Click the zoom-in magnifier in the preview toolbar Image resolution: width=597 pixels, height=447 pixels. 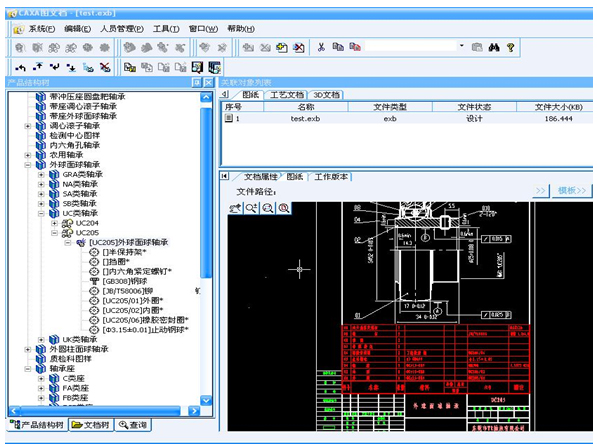(251, 208)
